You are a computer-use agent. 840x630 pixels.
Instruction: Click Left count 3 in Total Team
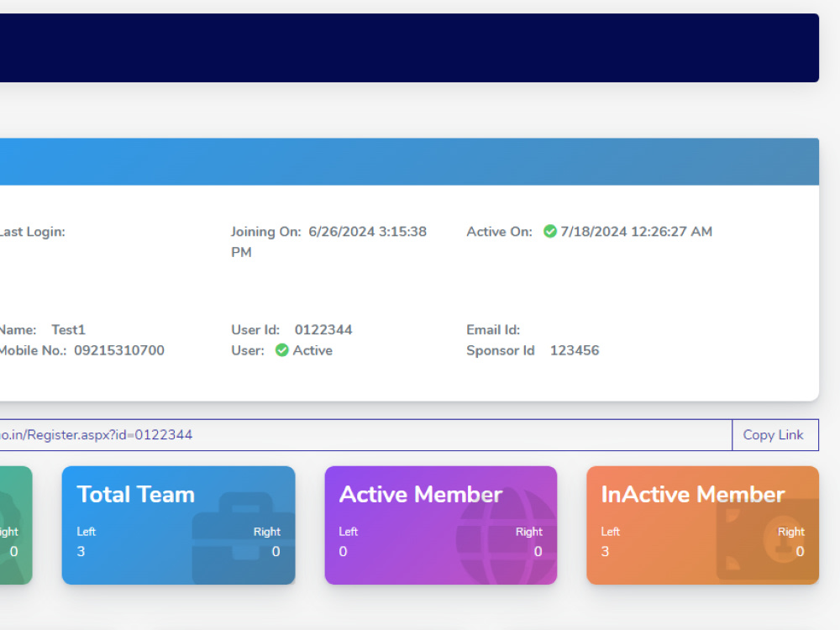coord(81,552)
